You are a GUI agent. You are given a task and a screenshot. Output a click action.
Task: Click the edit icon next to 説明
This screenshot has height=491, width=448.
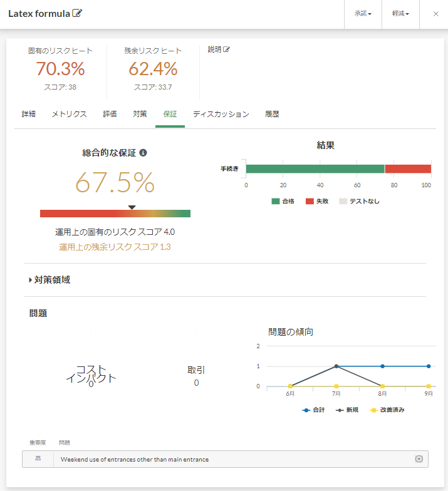click(x=226, y=49)
